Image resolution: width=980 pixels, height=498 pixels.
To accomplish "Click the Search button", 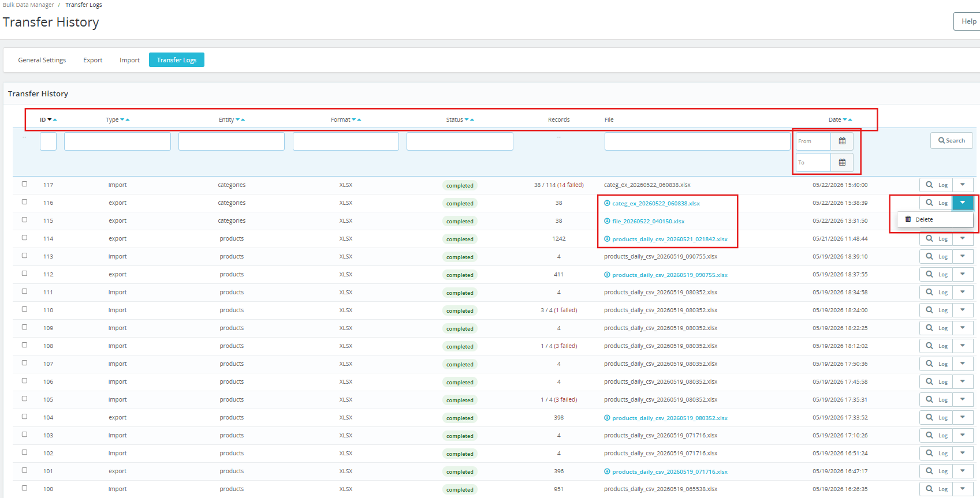I will [x=952, y=141].
